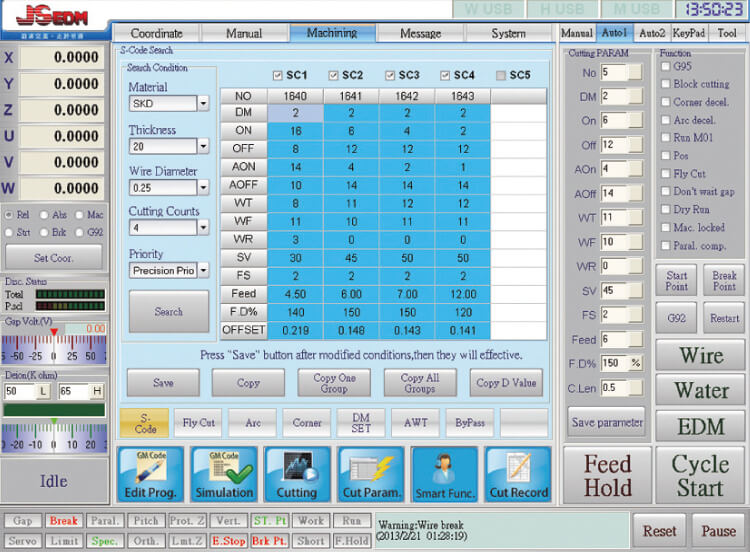This screenshot has height=552, width=750.
Task: Switch to the Auto2 tab
Action: 651,33
